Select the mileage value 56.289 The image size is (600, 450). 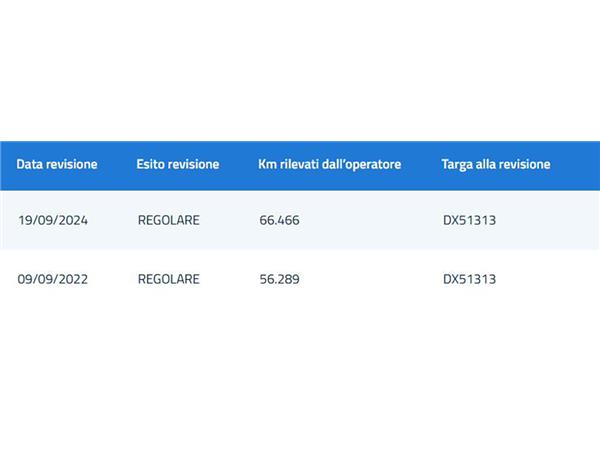point(279,279)
